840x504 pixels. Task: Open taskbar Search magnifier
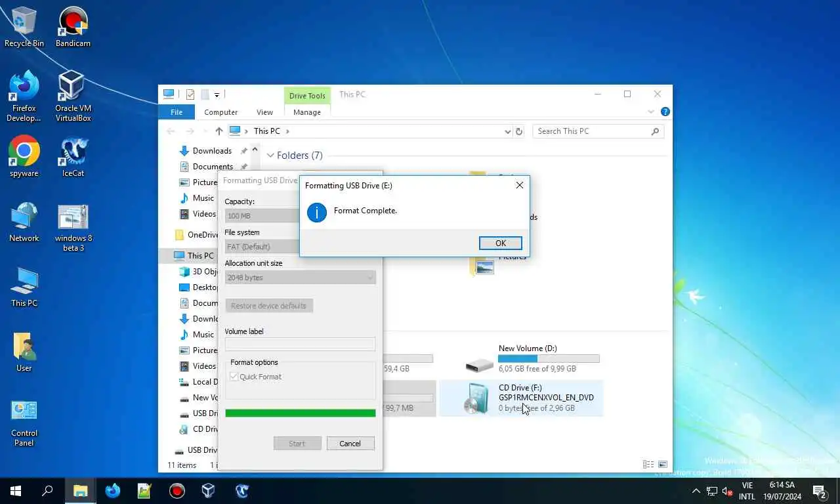[x=47, y=491]
